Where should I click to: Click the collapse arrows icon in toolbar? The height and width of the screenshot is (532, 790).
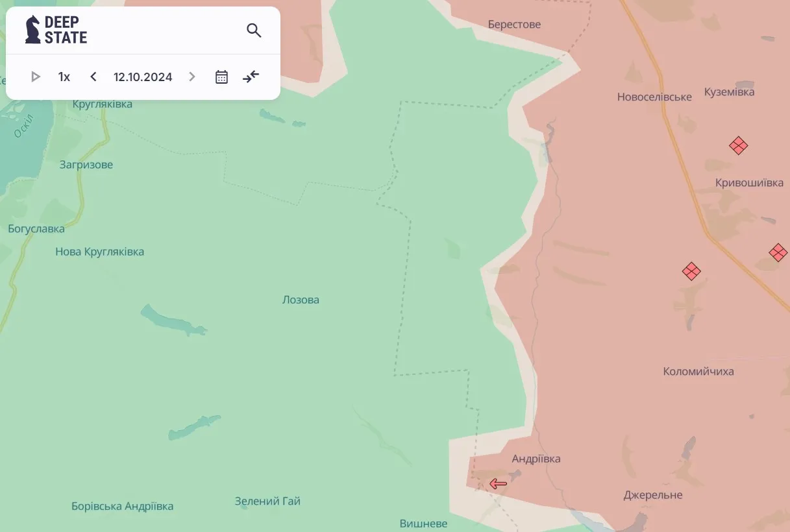pyautogui.click(x=251, y=77)
